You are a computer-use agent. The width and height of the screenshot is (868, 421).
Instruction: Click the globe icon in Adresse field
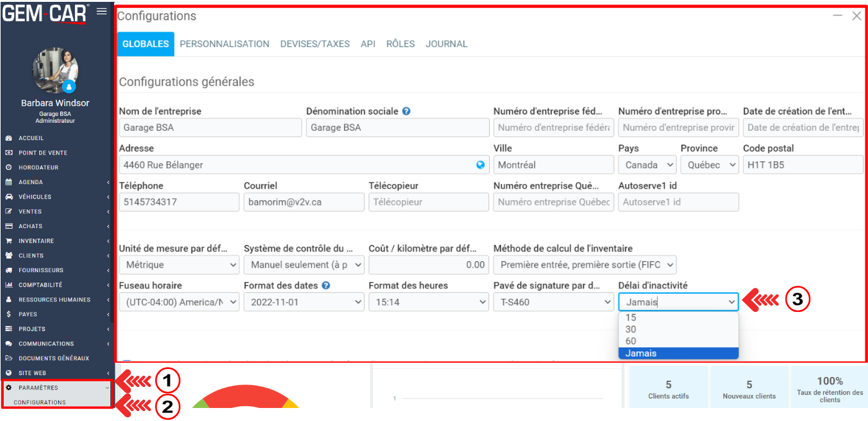(x=480, y=165)
